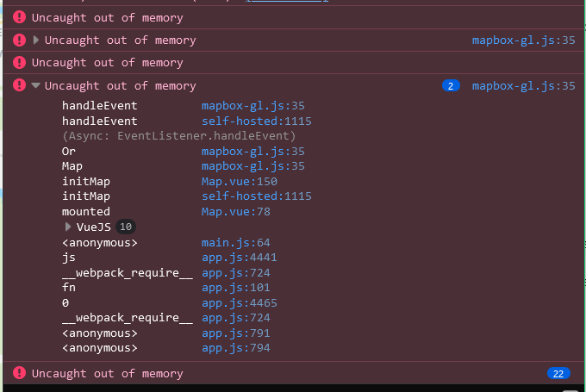Select third Uncaught out of memory message text
The width and height of the screenshot is (586, 392).
point(107,62)
